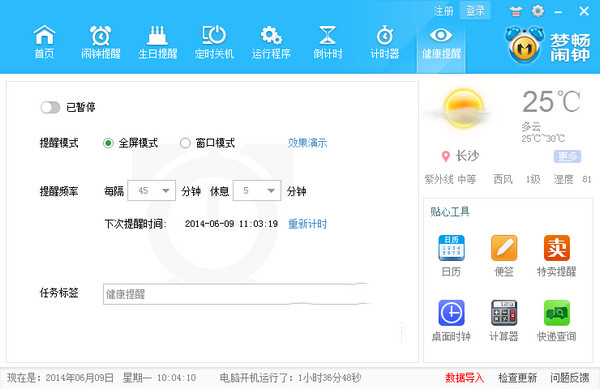Open the 便签 sticky note tool
600x389 pixels.
coord(504,256)
